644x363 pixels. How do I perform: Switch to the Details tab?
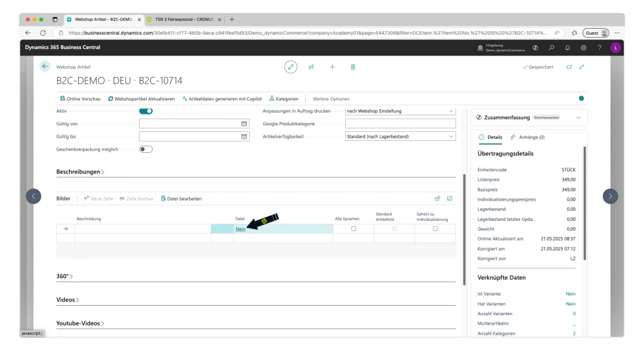point(491,137)
